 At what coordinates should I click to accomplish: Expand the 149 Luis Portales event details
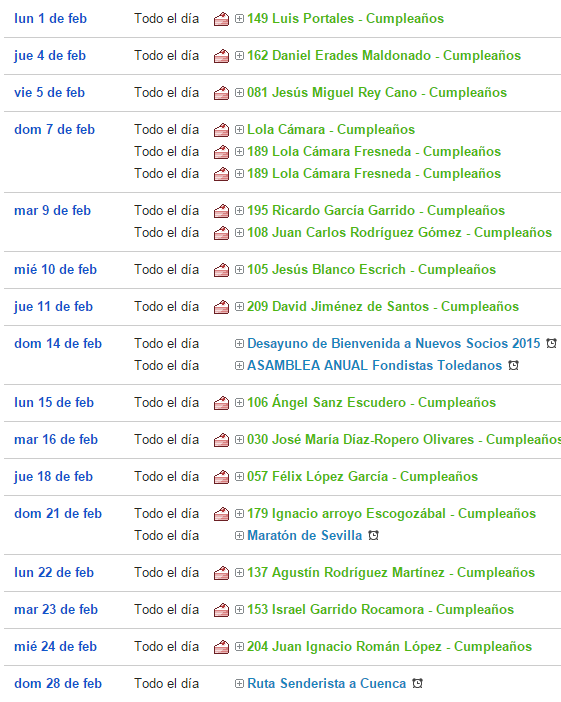[240, 19]
